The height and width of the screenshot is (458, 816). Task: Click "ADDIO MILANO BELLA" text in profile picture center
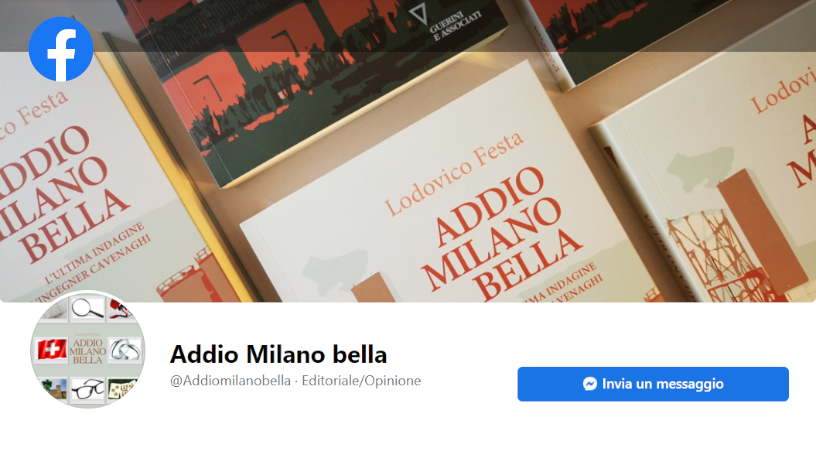pyautogui.click(x=87, y=351)
